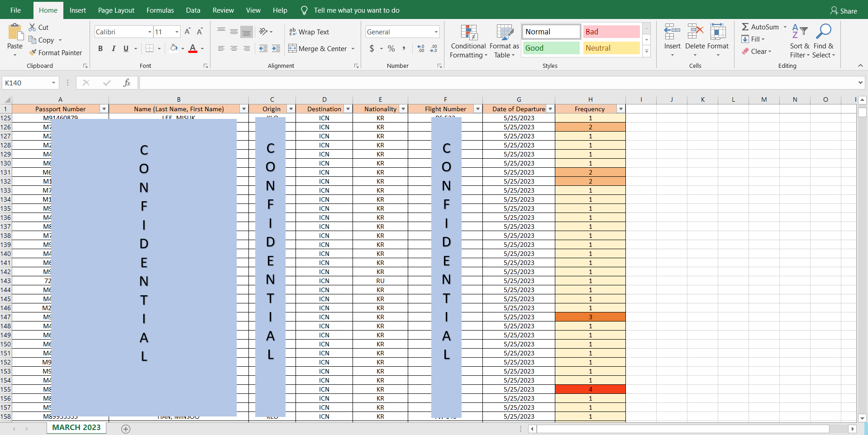Click the AutoSum button

[x=760, y=27]
